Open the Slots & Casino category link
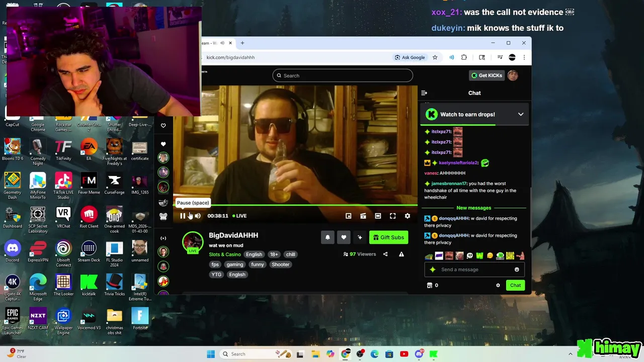Image resolution: width=644 pixels, height=362 pixels. 225,254
